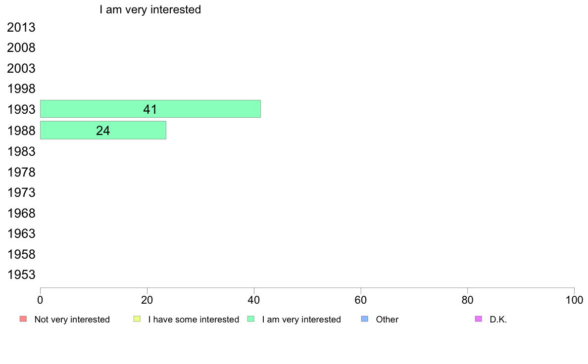This screenshot has width=588, height=364.
Task: Click the 1968 year label
Action: (21, 213)
